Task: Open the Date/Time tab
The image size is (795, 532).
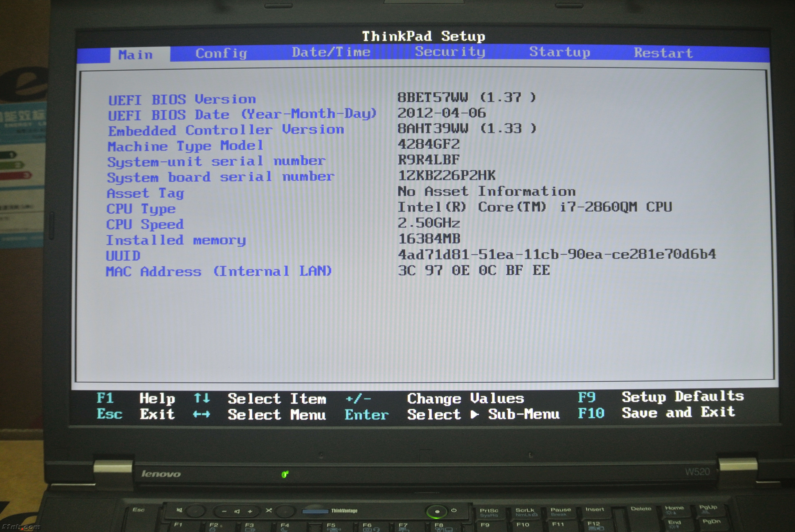Action: pos(331,52)
